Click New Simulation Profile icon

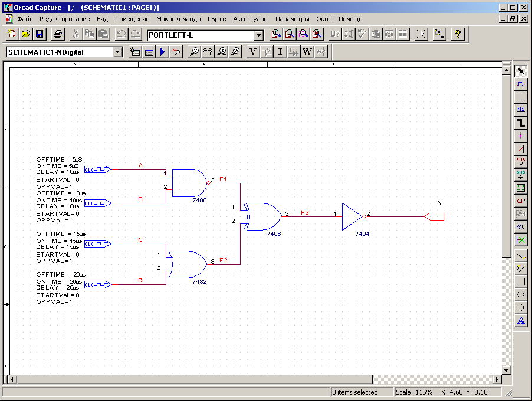tap(135, 52)
